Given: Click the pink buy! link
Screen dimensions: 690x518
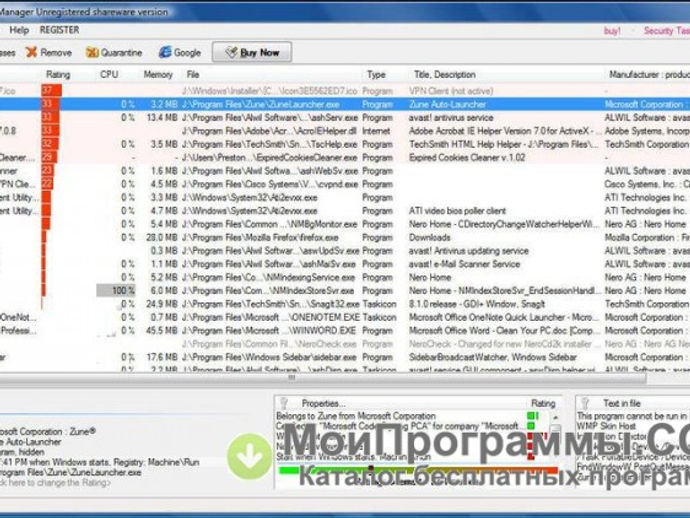Looking at the screenshot, I should (x=612, y=31).
